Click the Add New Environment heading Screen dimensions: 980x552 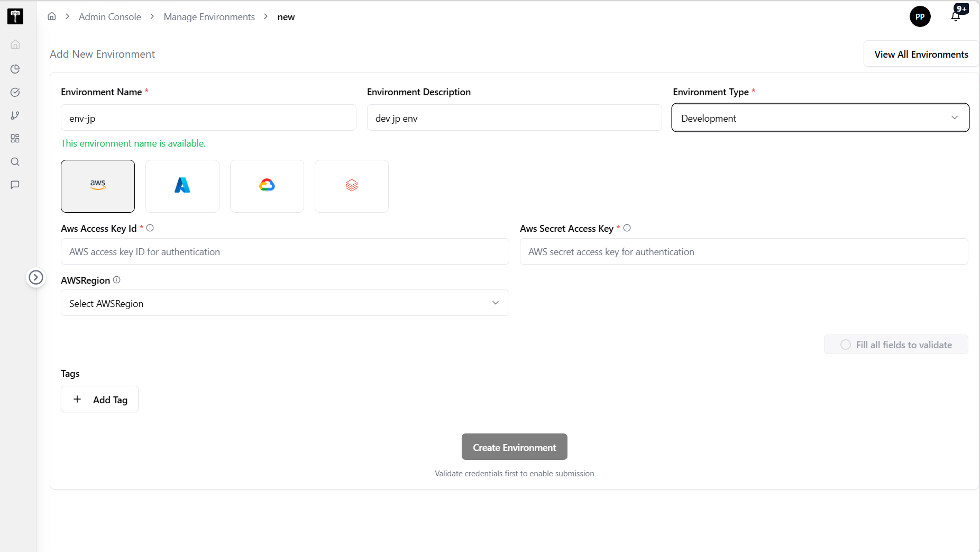tap(102, 54)
